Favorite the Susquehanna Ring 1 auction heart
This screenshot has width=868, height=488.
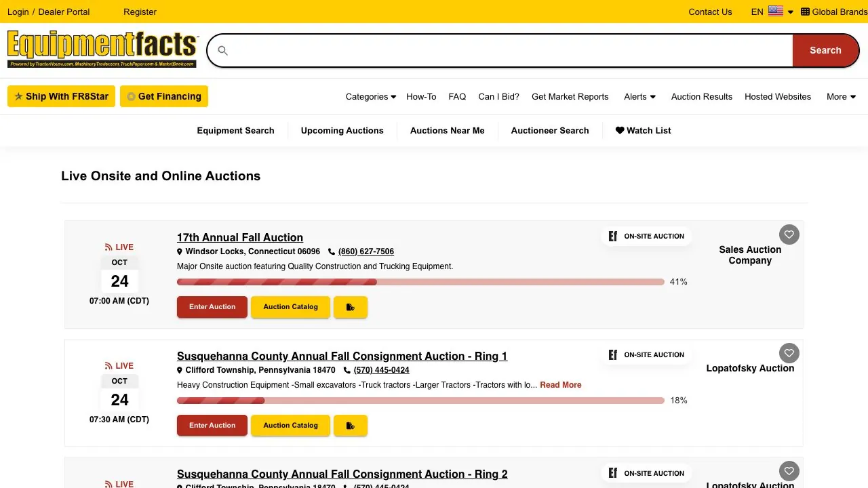pos(789,353)
